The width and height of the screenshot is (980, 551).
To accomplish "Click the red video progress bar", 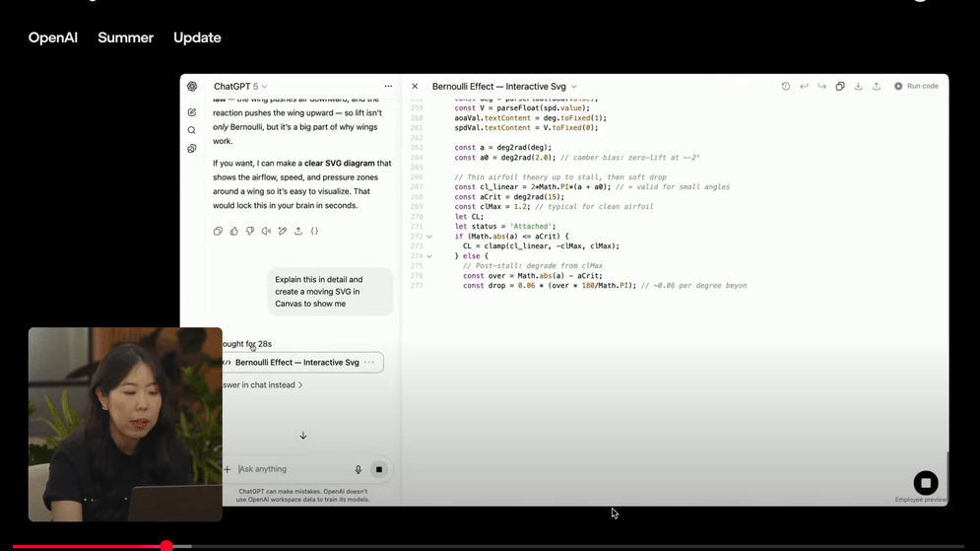I will tap(89, 546).
